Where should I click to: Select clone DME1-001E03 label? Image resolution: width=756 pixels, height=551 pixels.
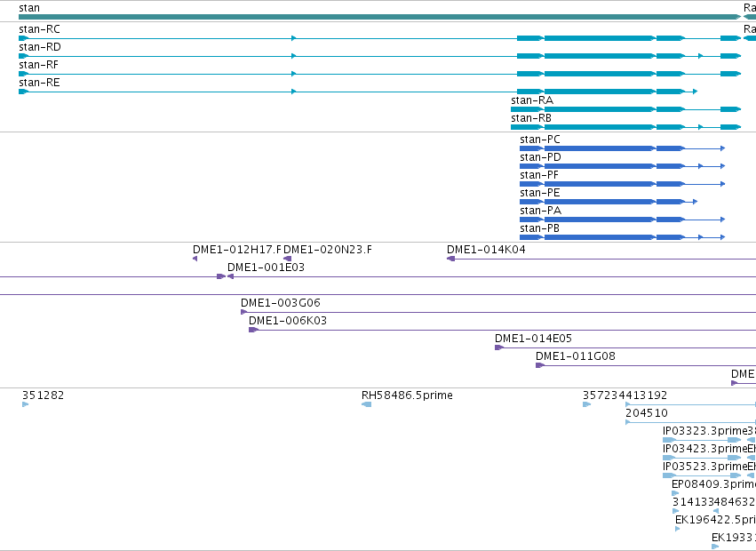(267, 268)
